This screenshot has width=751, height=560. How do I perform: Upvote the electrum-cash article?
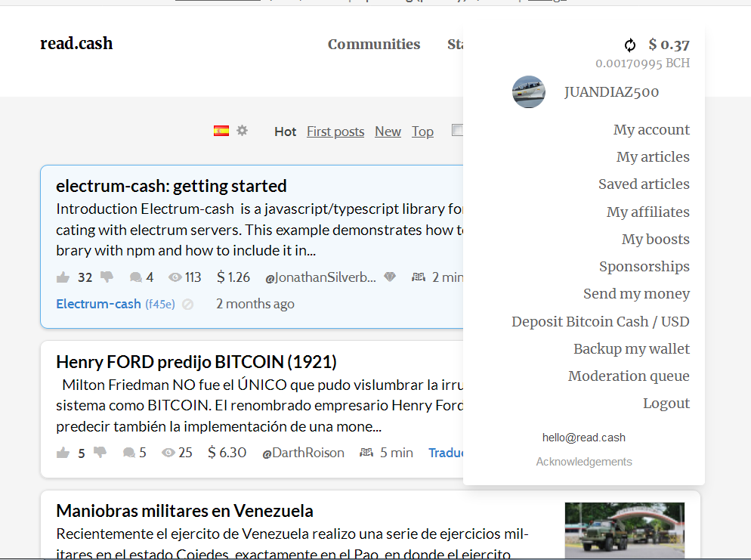click(63, 277)
